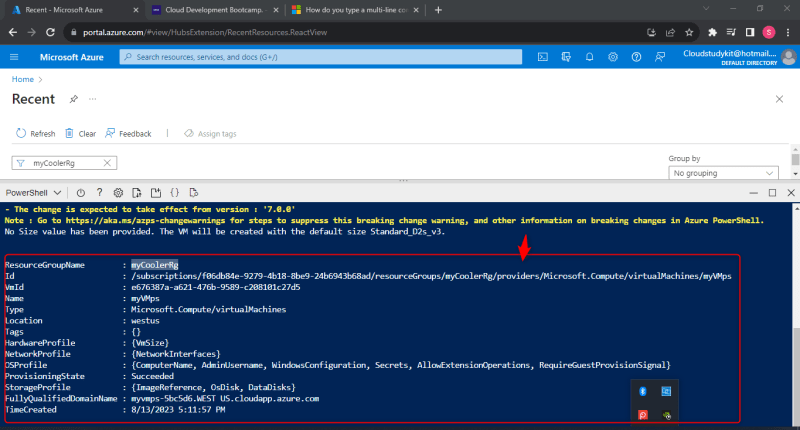Open the Azure header feedback icon

click(x=660, y=57)
